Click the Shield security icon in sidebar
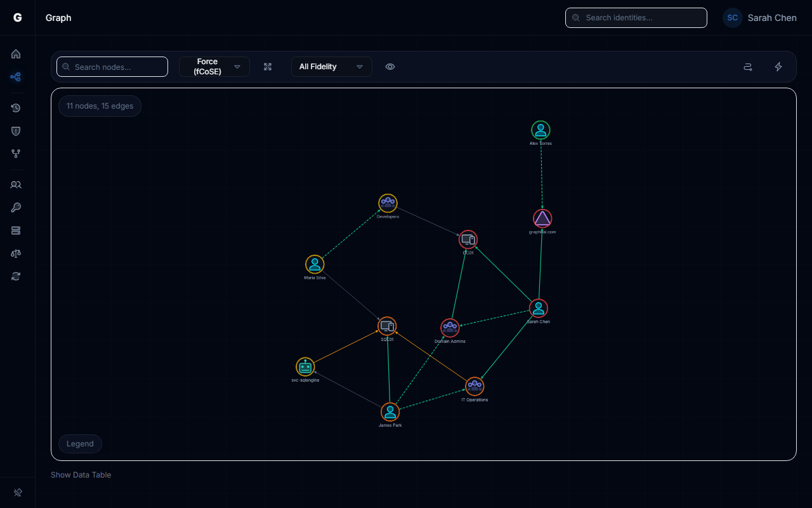Image resolution: width=812 pixels, height=508 pixels. click(16, 131)
